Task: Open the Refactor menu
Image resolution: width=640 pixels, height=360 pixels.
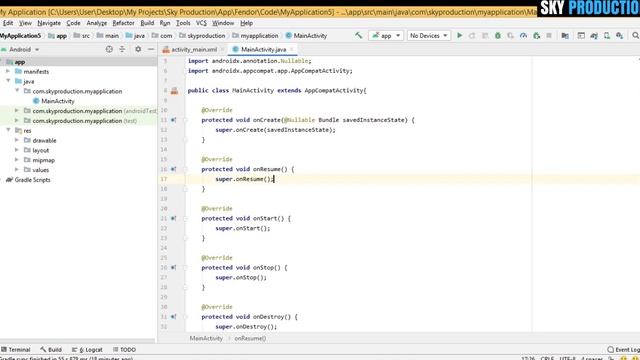Action: pyautogui.click(x=123, y=23)
